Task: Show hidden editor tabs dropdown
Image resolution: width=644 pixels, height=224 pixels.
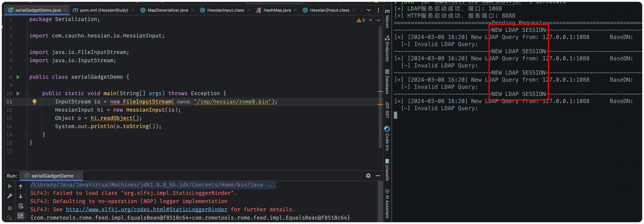Action: pyautogui.click(x=369, y=10)
